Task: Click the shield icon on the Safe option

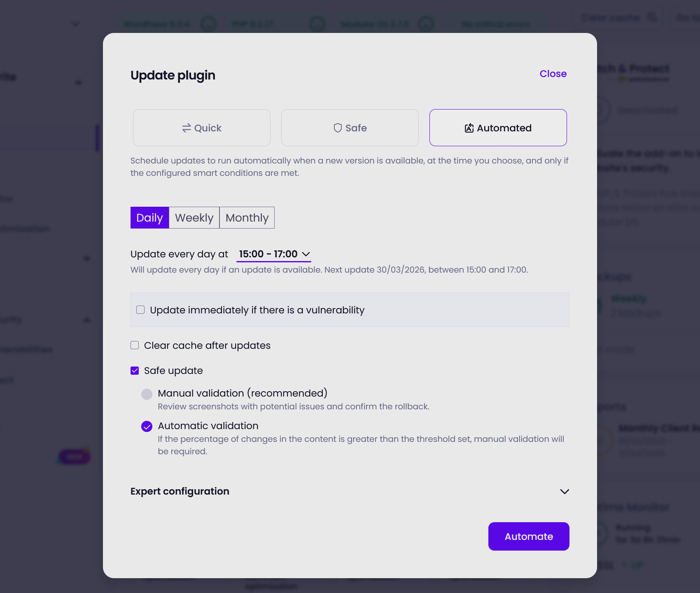Action: click(338, 128)
